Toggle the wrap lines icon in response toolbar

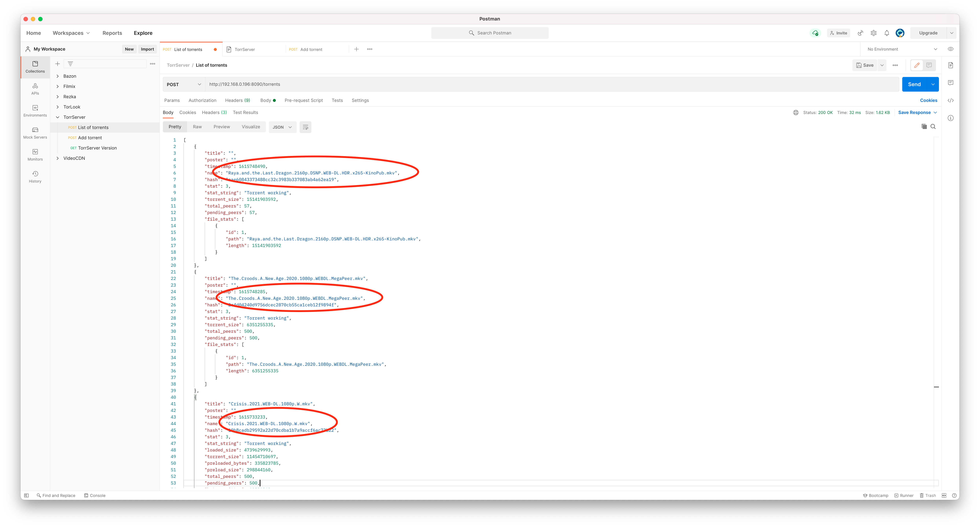tap(305, 127)
